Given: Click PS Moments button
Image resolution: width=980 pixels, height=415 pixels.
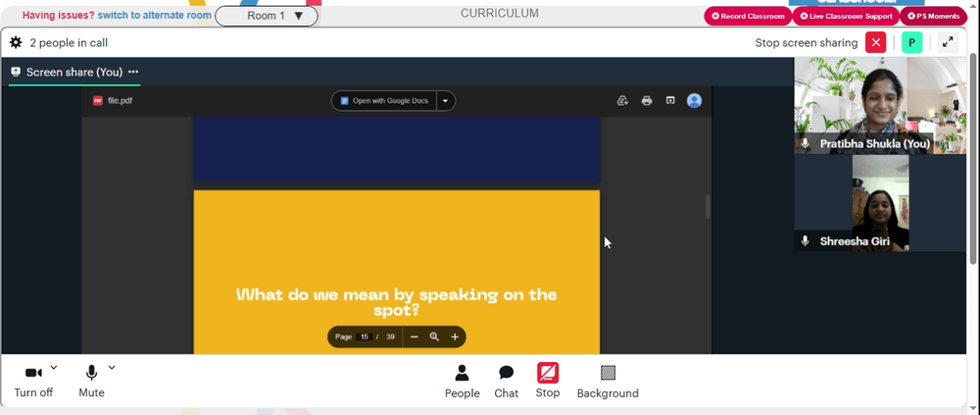Looking at the screenshot, I should [x=933, y=17].
